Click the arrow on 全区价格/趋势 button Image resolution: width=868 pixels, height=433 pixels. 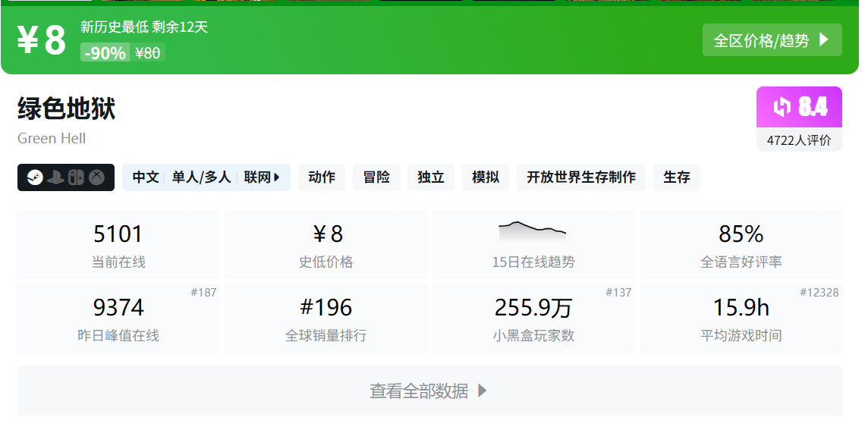pos(824,40)
